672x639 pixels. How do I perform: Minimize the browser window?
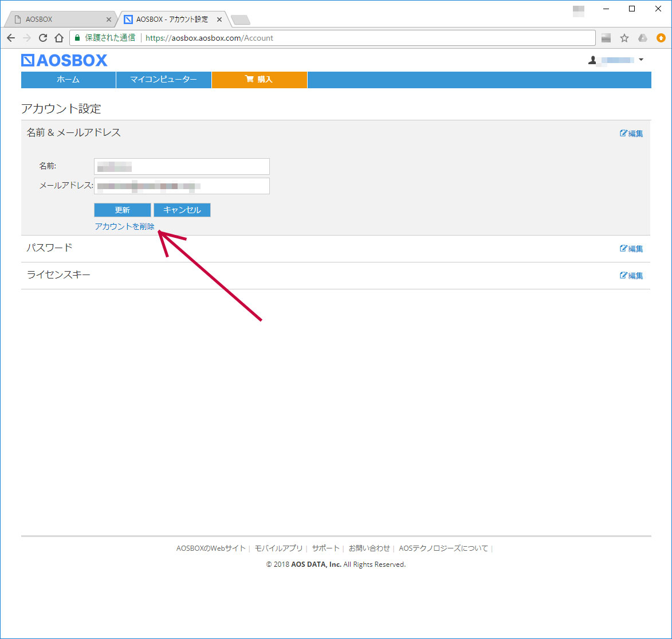(x=606, y=9)
